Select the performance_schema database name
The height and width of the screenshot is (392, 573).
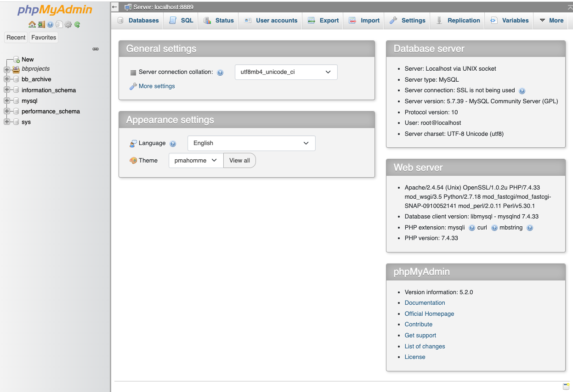pyautogui.click(x=51, y=112)
